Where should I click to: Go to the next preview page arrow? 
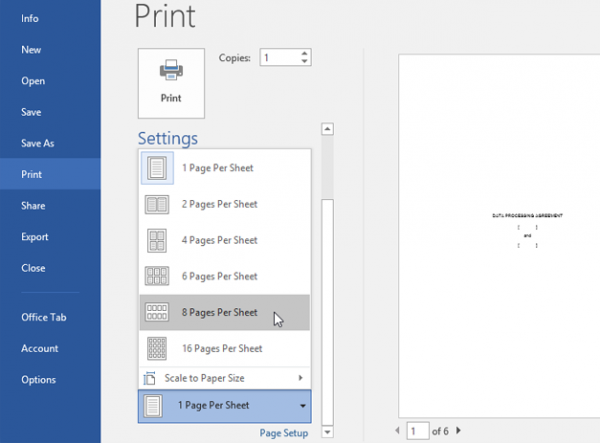(x=458, y=431)
